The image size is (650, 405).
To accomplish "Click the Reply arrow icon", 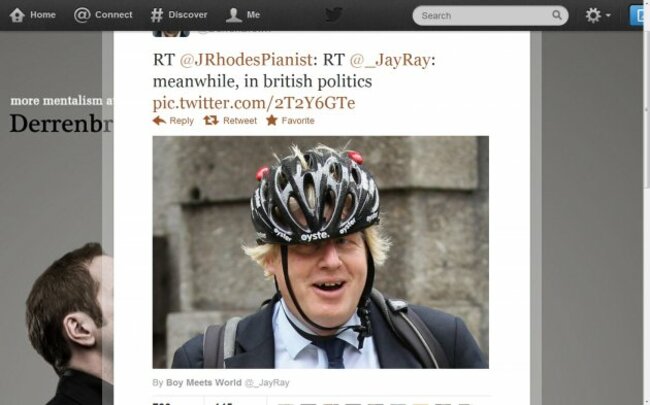I will pyautogui.click(x=159, y=121).
